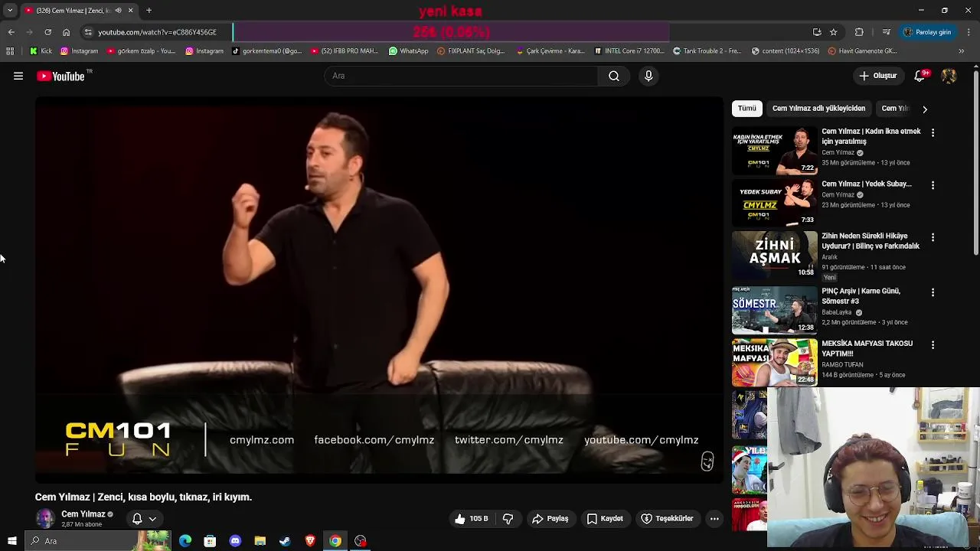The image size is (980, 551).
Task: Select the Cem Yılmaz adlı yükleyiciden chip
Action: 818,109
